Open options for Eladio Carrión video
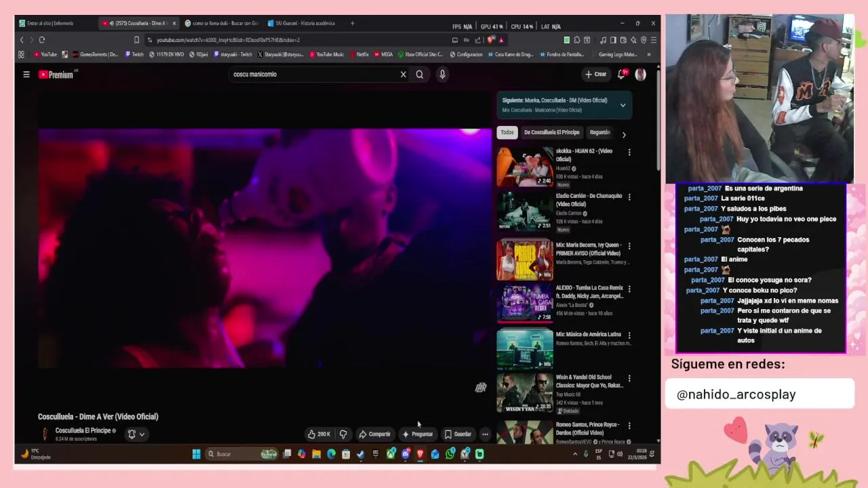The image size is (868, 488). 629,197
